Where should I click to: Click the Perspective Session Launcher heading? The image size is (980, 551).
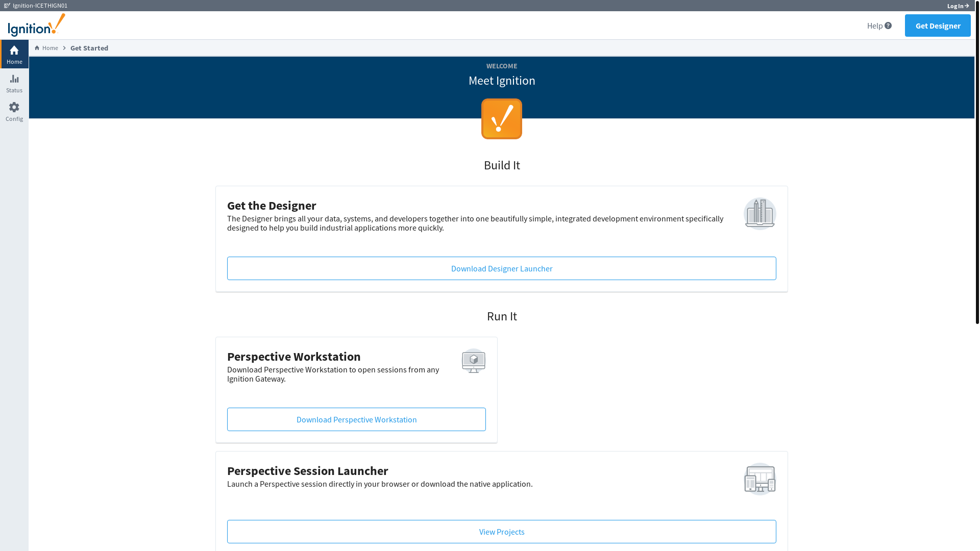tap(308, 471)
